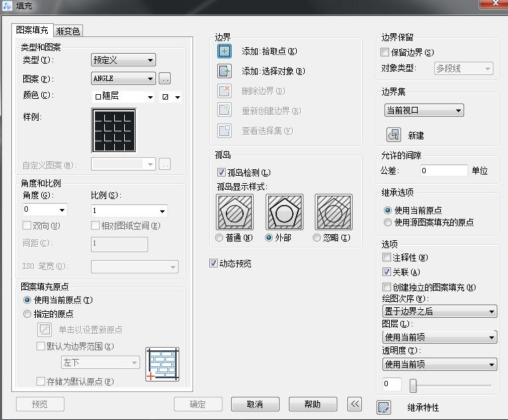Image resolution: width=508 pixels, height=420 pixels.
Task: Collapse the dialog with the << button
Action: point(355,404)
